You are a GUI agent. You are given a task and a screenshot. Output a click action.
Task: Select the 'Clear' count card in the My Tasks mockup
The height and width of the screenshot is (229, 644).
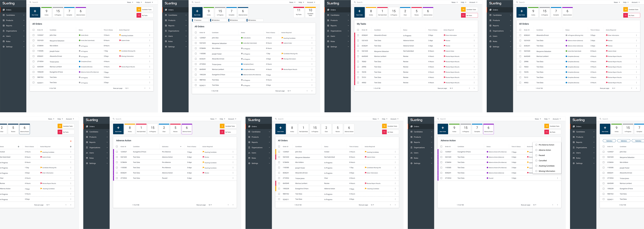405,12
